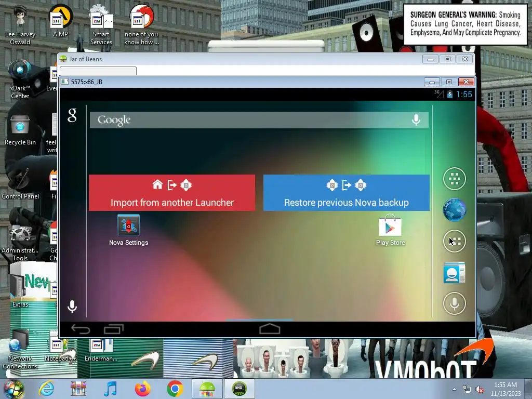Close the 5575:x86_JB emulator window

466,82
